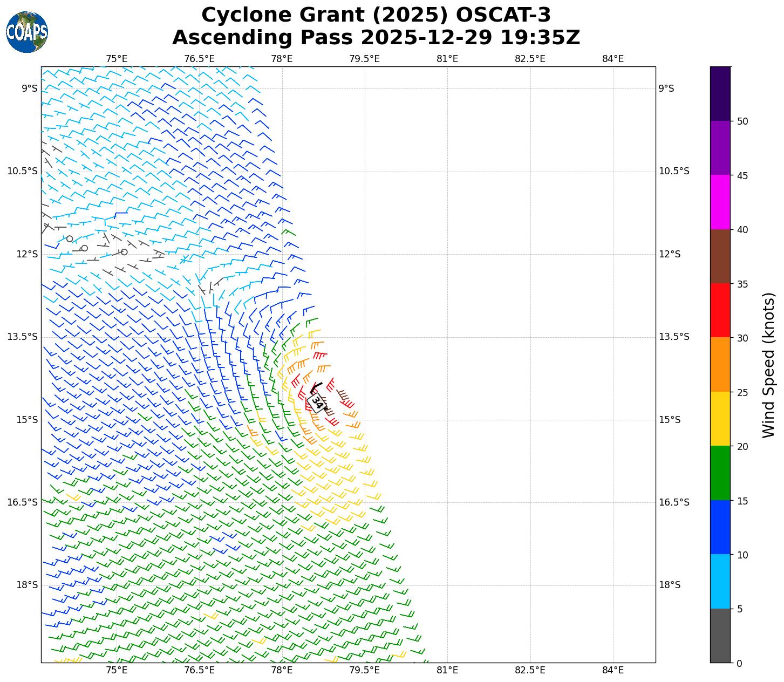Click the Wind Speed (knots) colorbar label

[768, 365]
